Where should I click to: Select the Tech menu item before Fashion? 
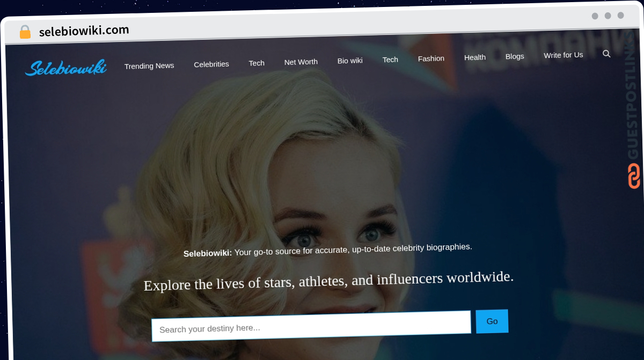[390, 60]
